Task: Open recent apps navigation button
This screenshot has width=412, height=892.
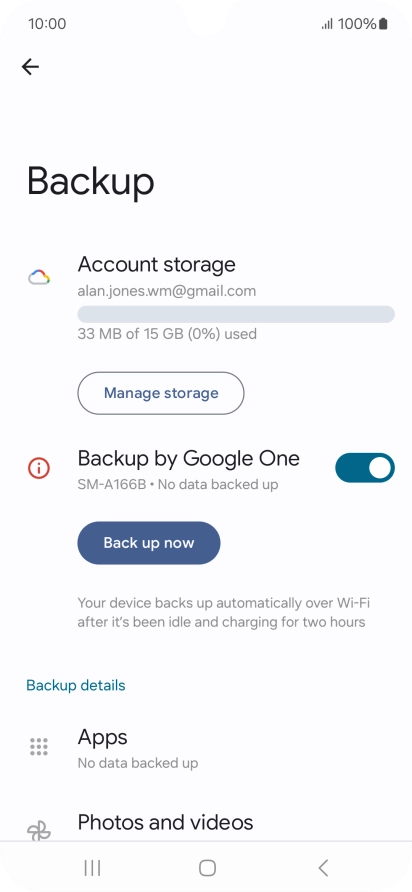Action: (x=92, y=868)
